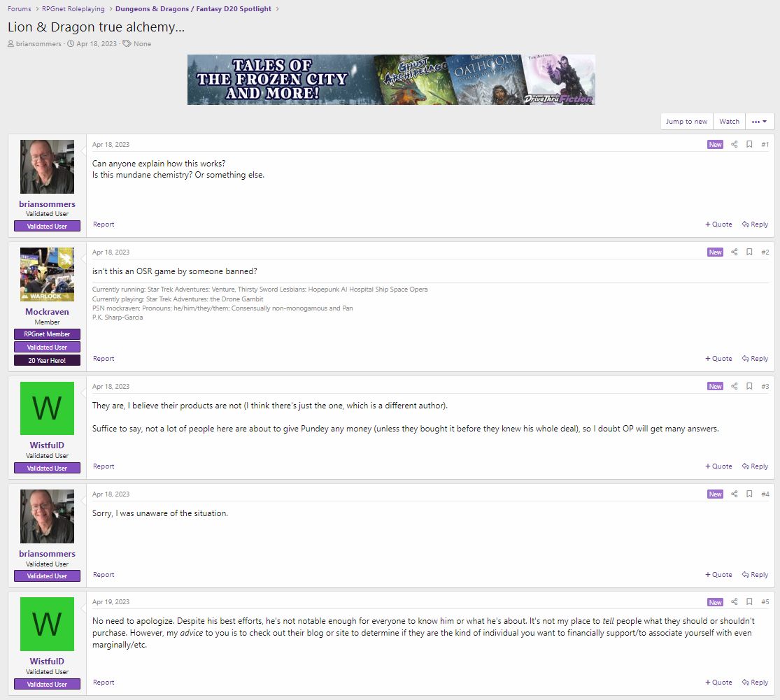Report post #4

point(104,575)
